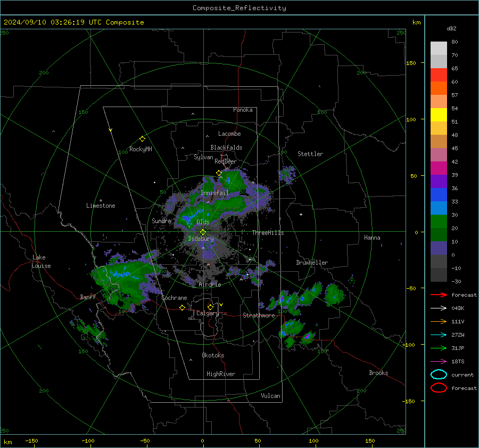This screenshot has width=479, height=448.
Task: Click the HighRiver city label
Action: pos(221,374)
